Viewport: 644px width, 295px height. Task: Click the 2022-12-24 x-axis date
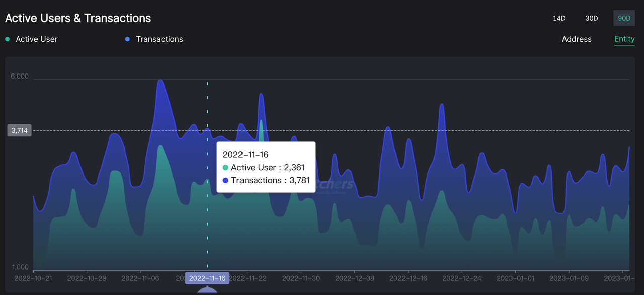point(463,278)
